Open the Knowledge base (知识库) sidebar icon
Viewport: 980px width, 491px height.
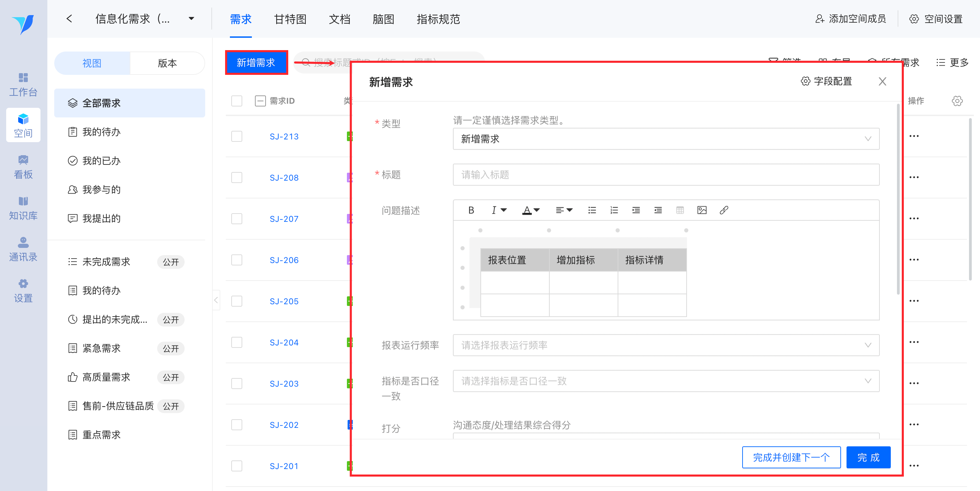[x=23, y=208]
